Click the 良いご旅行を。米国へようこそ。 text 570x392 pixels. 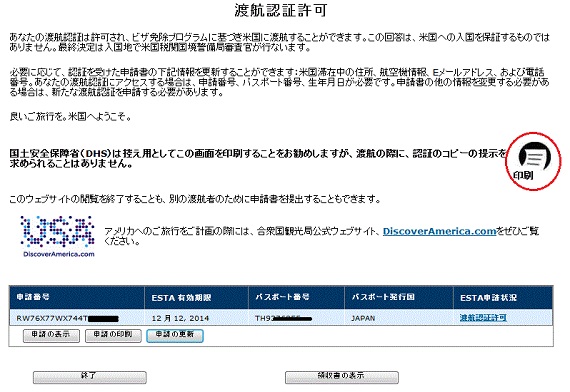point(70,117)
